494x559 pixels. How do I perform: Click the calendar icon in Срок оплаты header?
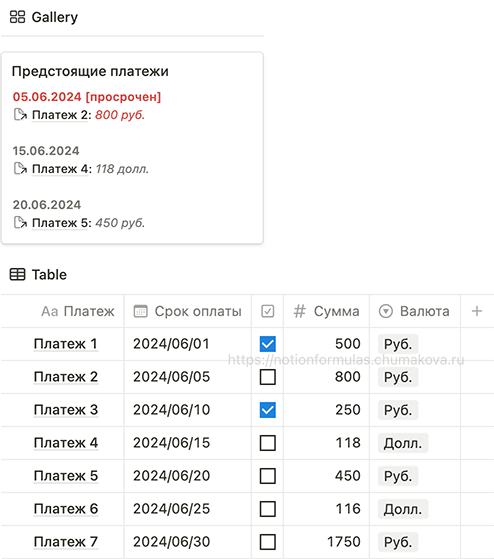(x=140, y=311)
